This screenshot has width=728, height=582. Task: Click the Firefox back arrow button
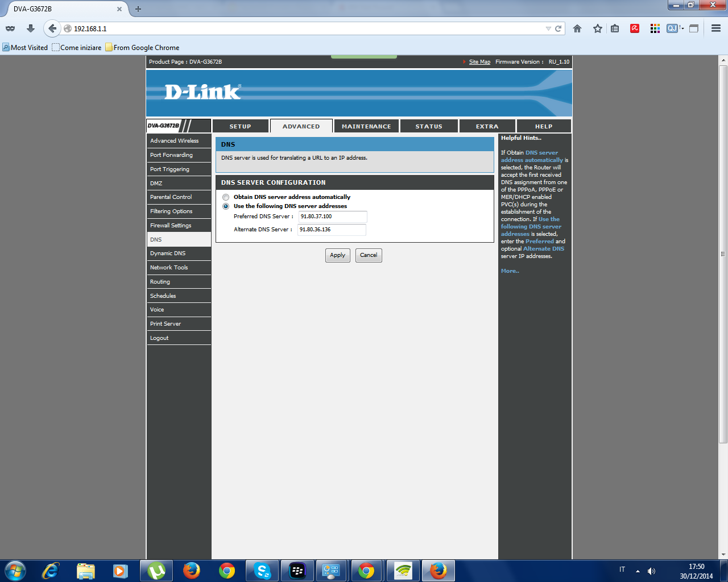(52, 28)
